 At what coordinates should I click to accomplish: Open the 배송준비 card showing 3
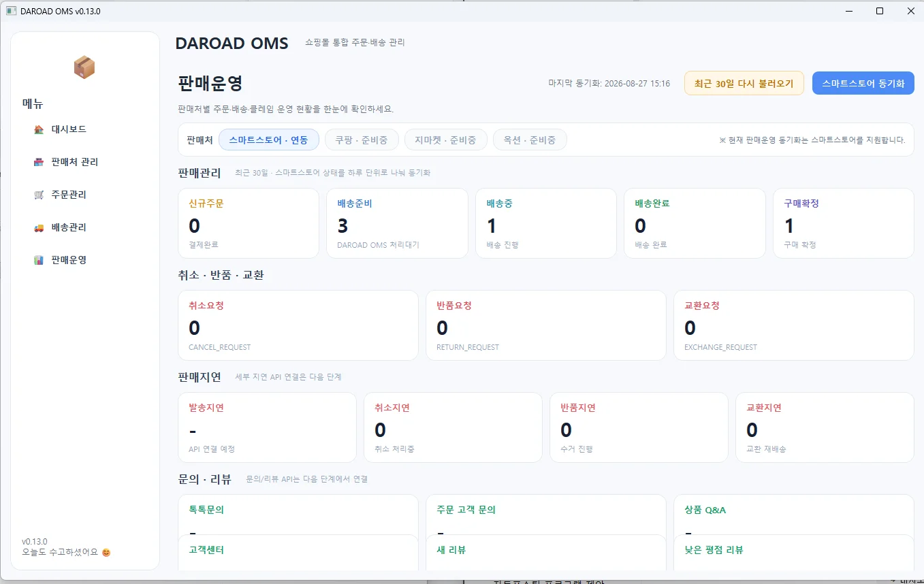pyautogui.click(x=397, y=223)
